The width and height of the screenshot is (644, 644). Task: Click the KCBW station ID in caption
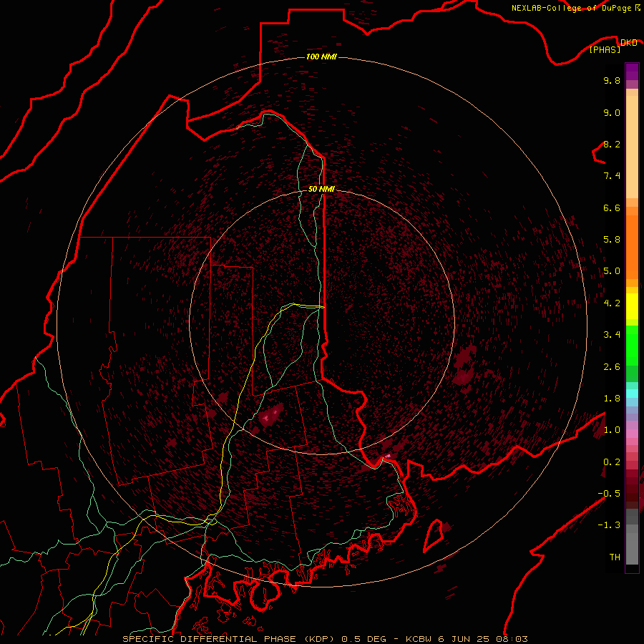[419, 639]
